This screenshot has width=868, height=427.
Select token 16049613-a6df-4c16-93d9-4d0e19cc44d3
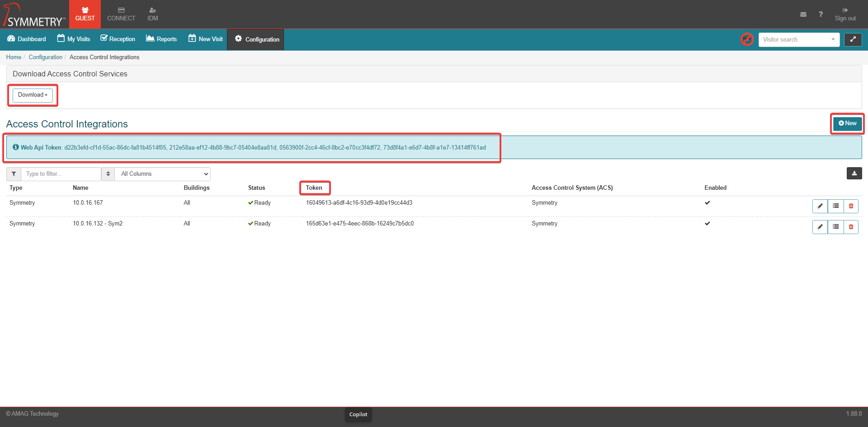point(359,203)
